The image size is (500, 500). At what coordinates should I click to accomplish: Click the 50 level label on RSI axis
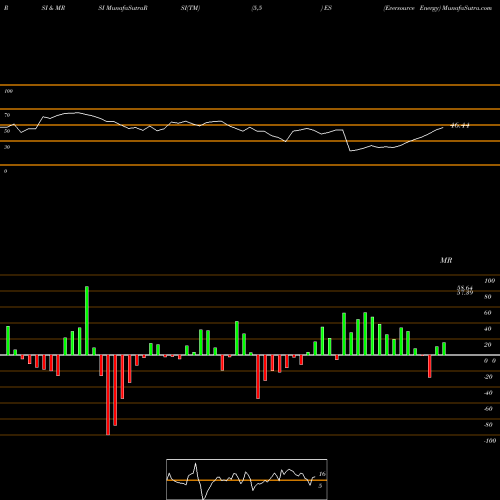point(7,131)
